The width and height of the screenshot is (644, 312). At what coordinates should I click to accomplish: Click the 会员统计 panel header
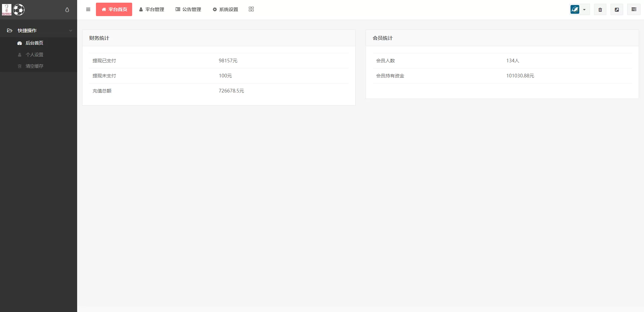(502, 38)
